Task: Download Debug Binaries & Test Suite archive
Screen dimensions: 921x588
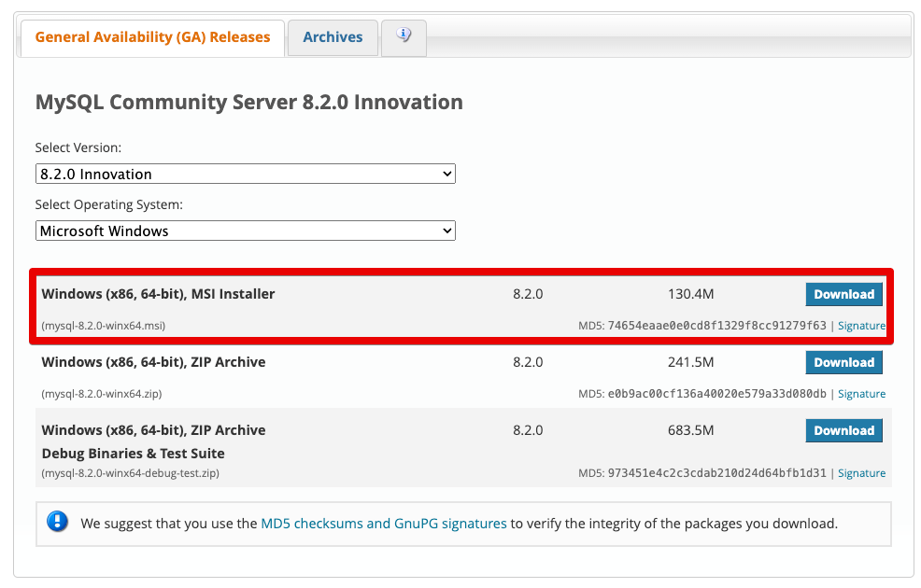Action: (843, 430)
